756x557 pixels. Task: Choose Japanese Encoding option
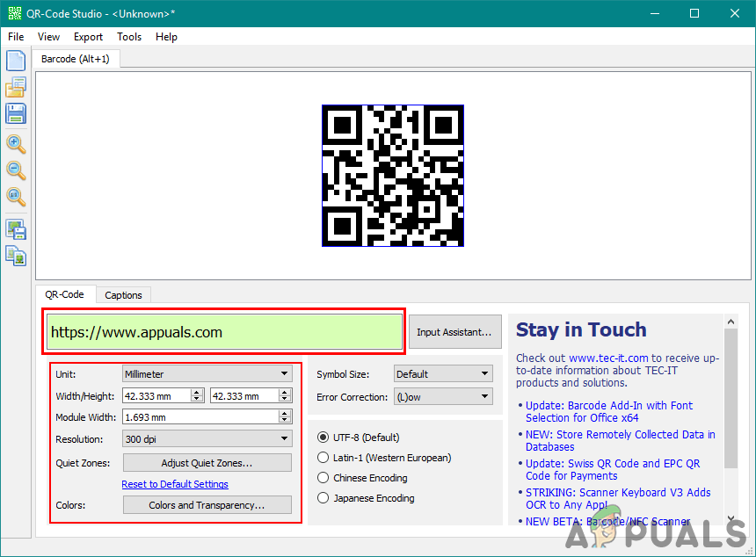pyautogui.click(x=323, y=498)
